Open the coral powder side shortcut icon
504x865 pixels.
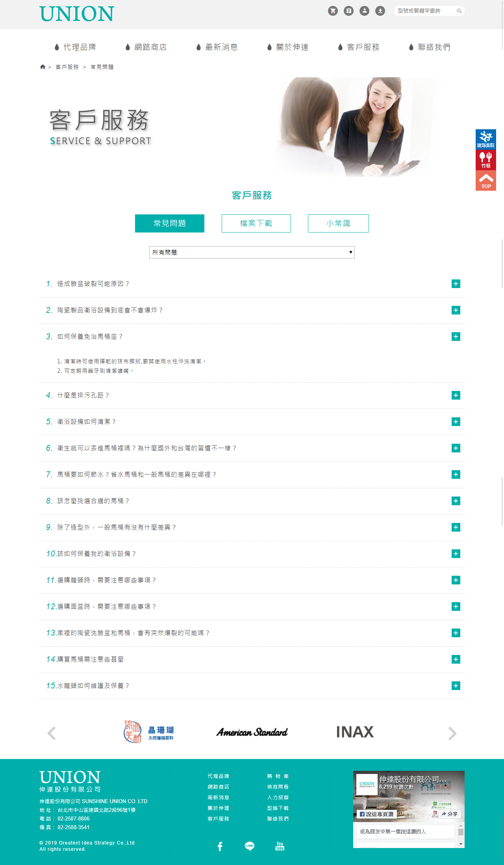coord(486,140)
